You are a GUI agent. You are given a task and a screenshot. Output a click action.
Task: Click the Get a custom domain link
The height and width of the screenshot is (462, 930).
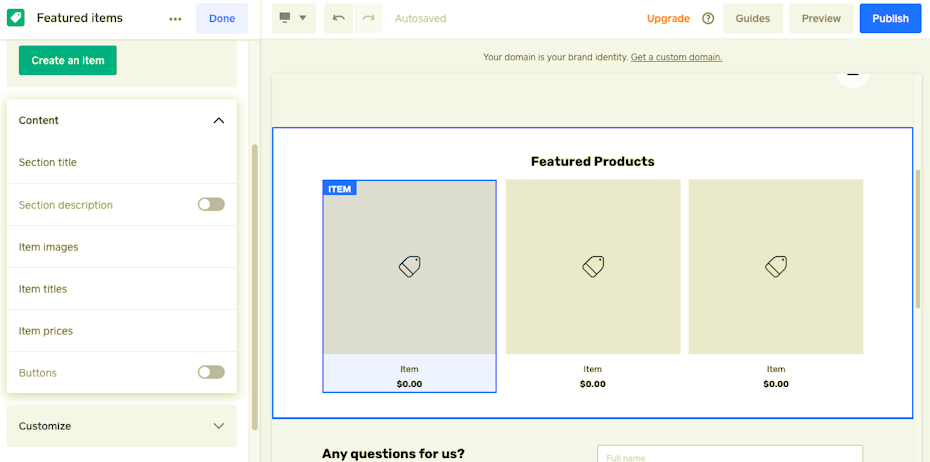pyautogui.click(x=676, y=57)
